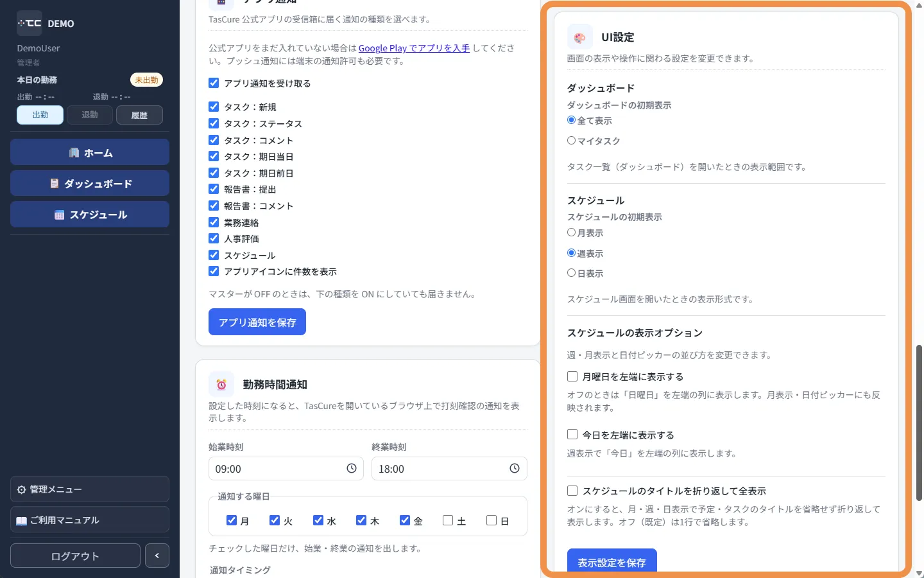
Task: Select 週表示 radio option
Action: click(571, 253)
